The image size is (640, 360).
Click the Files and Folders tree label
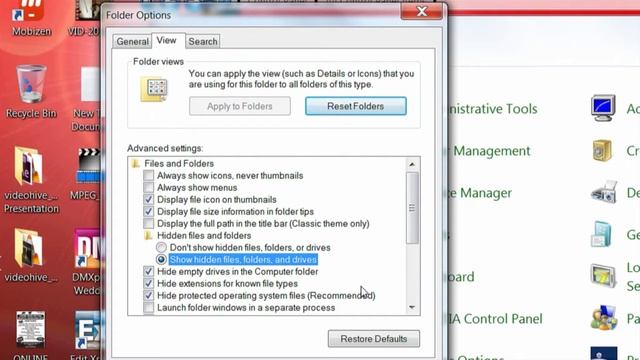[x=179, y=164]
